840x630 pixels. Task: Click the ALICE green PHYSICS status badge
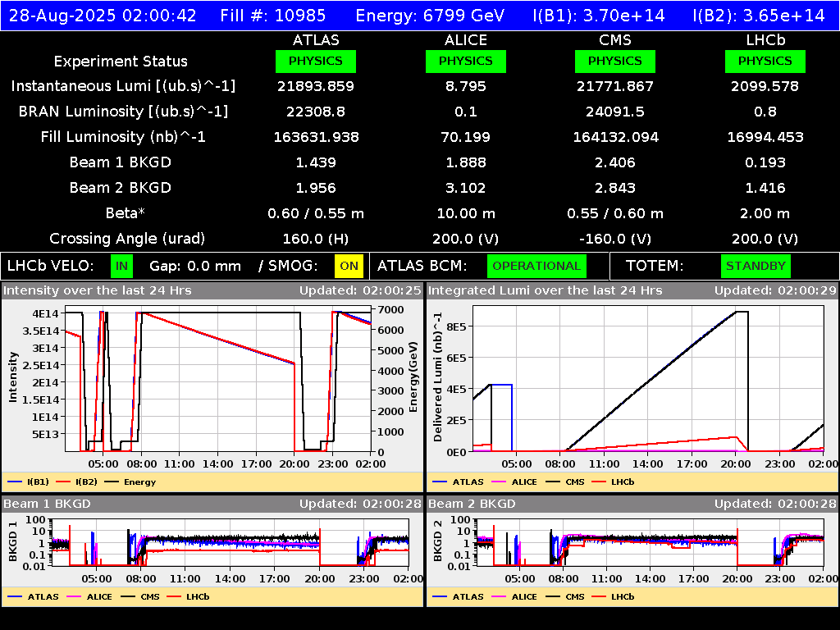(x=466, y=61)
